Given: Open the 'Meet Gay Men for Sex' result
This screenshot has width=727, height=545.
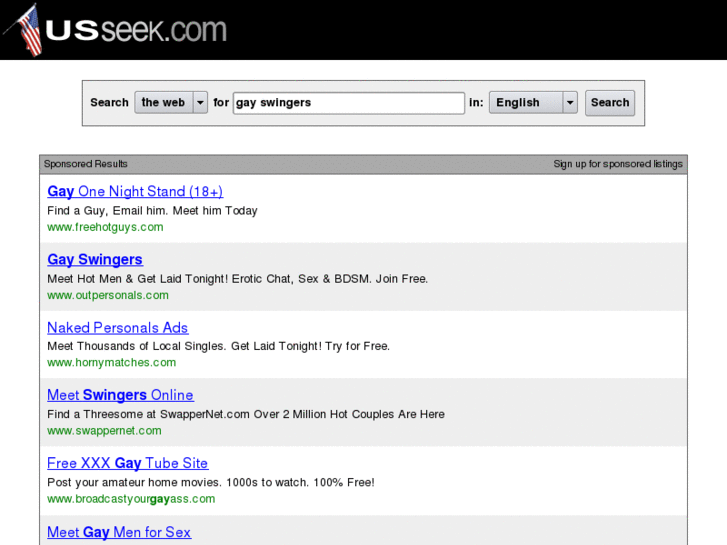Looking at the screenshot, I should point(119,532).
